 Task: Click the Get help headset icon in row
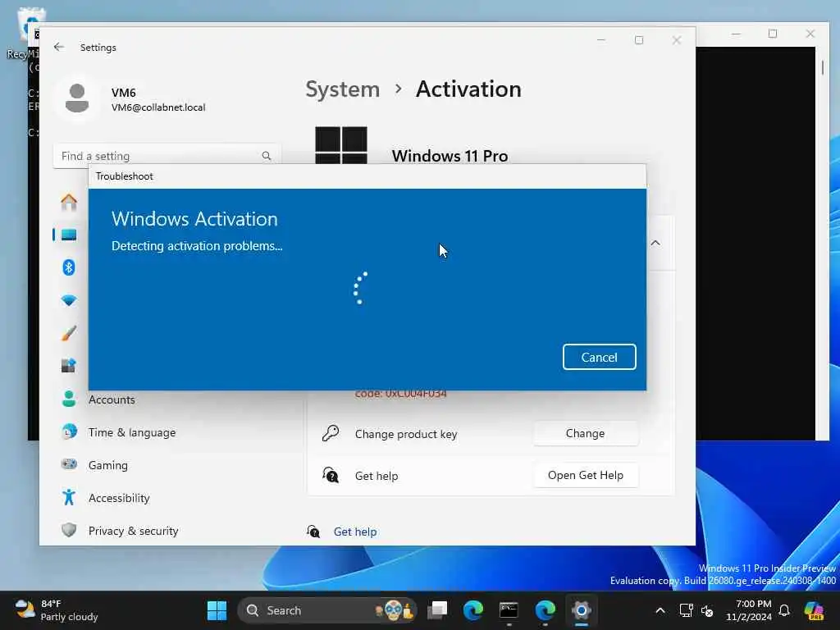pyautogui.click(x=331, y=475)
